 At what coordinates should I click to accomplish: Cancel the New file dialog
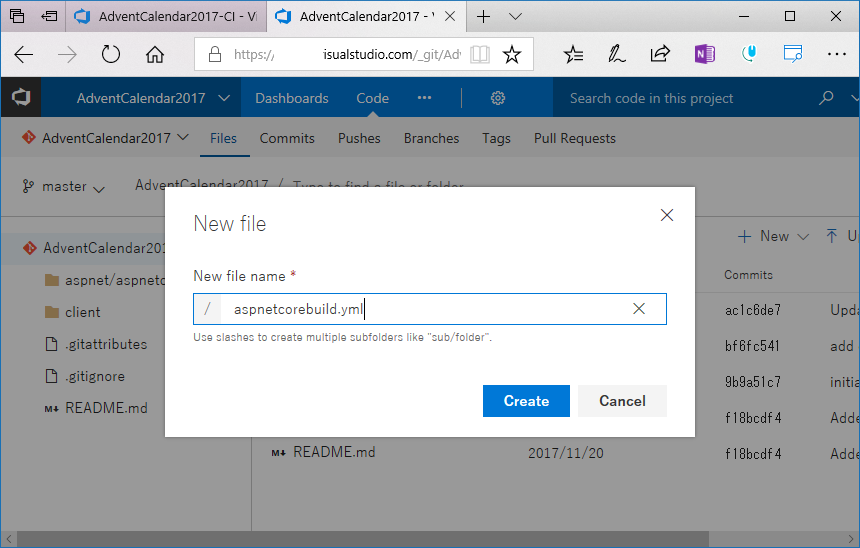tap(622, 401)
